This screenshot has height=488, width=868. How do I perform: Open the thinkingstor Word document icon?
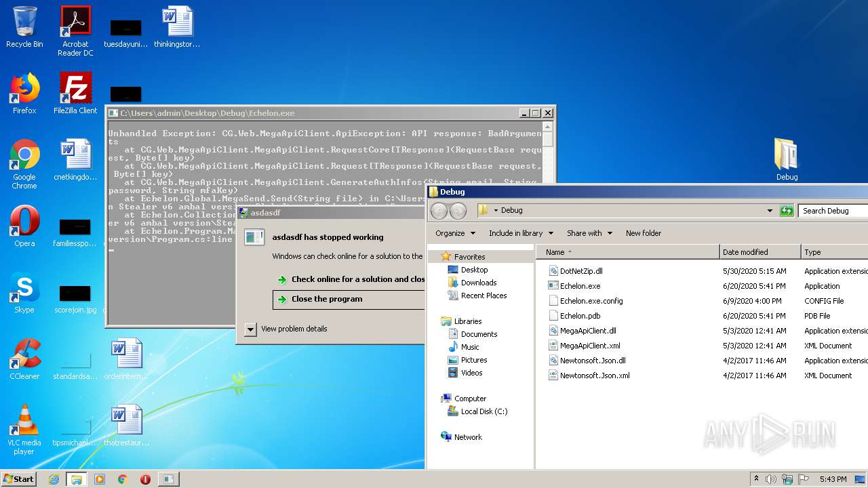pyautogui.click(x=177, y=27)
